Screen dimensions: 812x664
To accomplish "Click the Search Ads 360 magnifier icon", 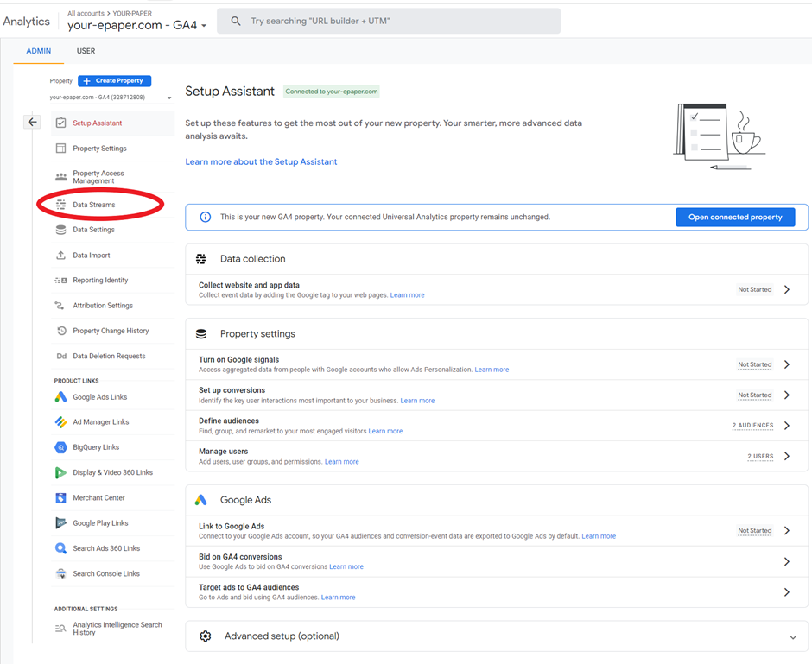I will tap(60, 548).
